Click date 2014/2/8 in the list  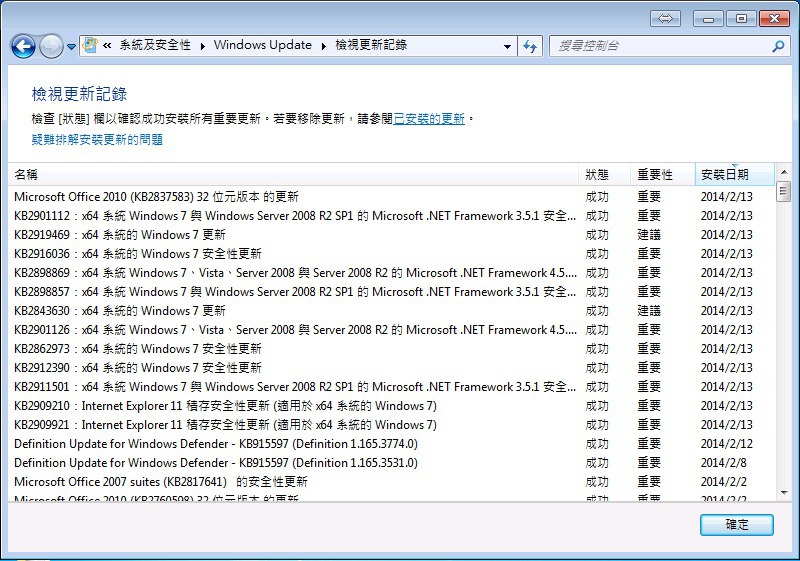(x=723, y=463)
